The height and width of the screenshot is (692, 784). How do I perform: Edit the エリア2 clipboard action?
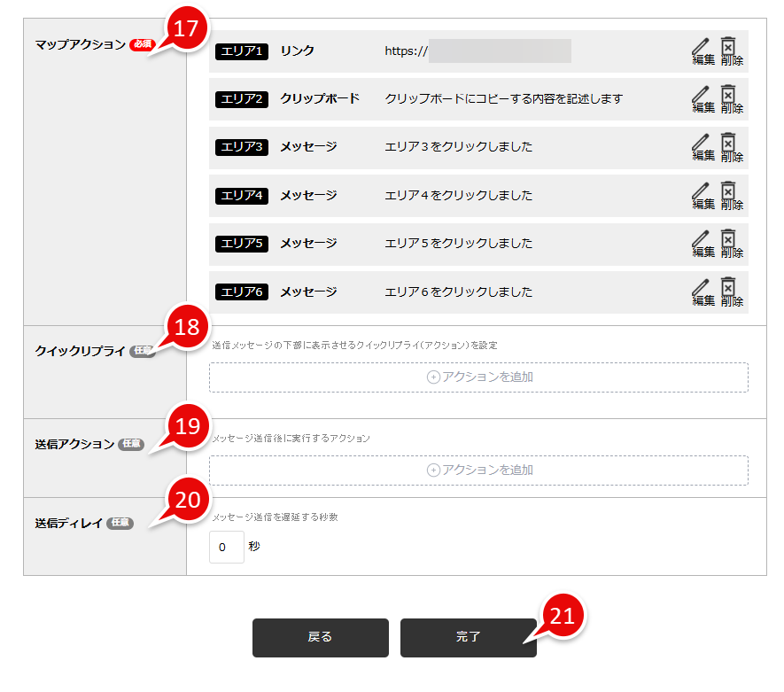[702, 98]
